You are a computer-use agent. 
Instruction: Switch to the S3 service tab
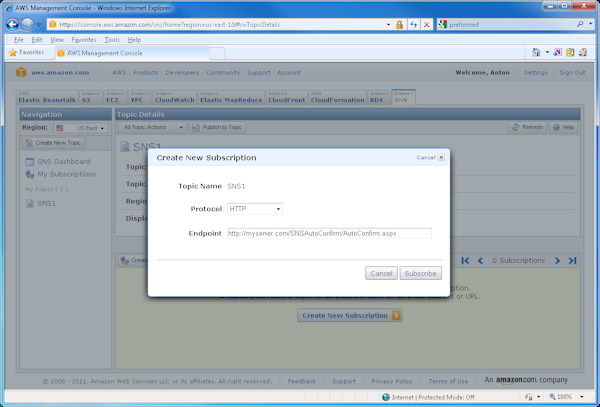(90, 98)
